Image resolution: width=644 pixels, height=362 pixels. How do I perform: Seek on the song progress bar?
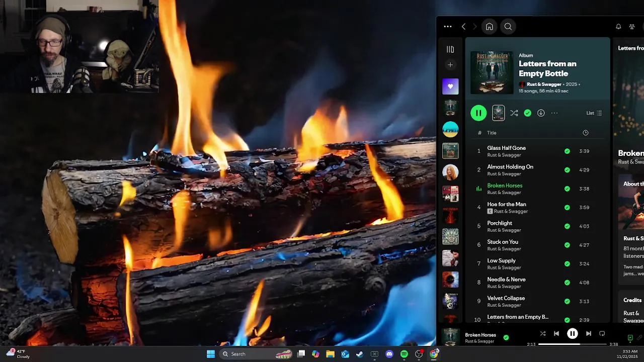573,344
